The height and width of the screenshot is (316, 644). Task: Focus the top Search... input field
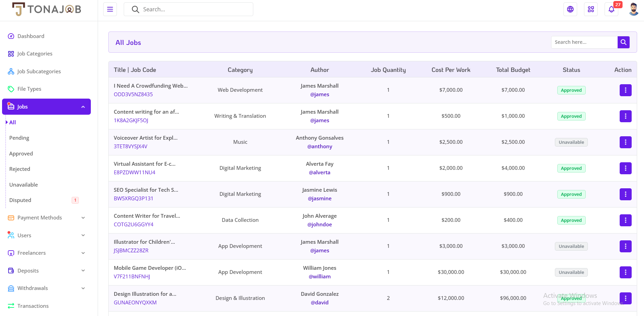[189, 9]
